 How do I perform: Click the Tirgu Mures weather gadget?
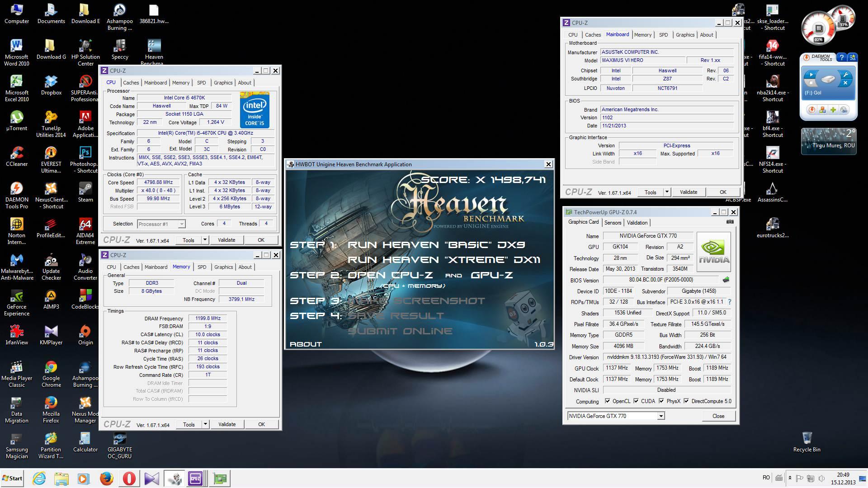point(829,141)
